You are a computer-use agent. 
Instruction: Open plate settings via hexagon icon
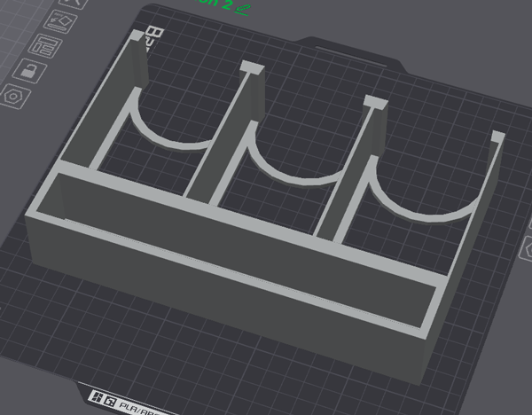coord(15,93)
